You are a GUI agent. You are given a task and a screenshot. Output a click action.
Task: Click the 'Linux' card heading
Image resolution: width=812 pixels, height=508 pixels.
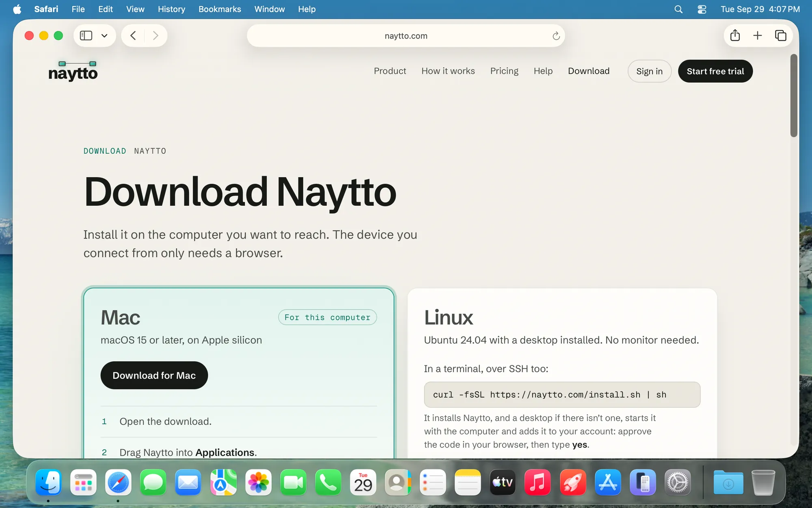pyautogui.click(x=449, y=317)
